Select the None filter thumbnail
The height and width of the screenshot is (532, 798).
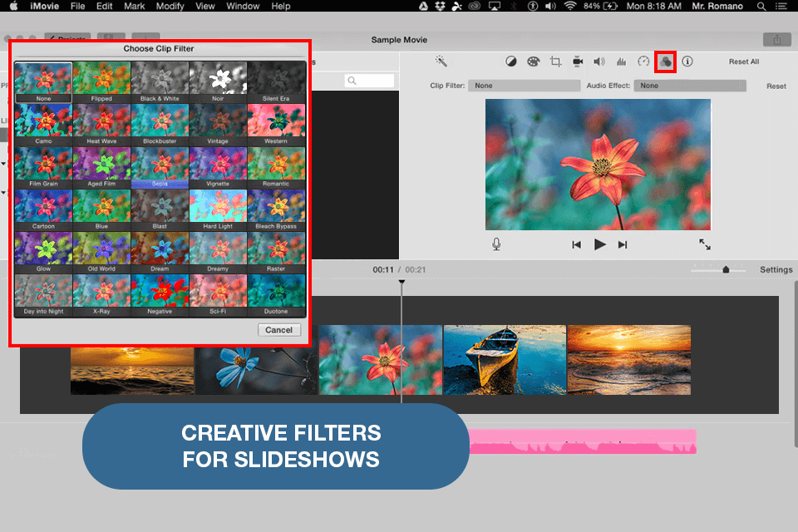point(43,82)
